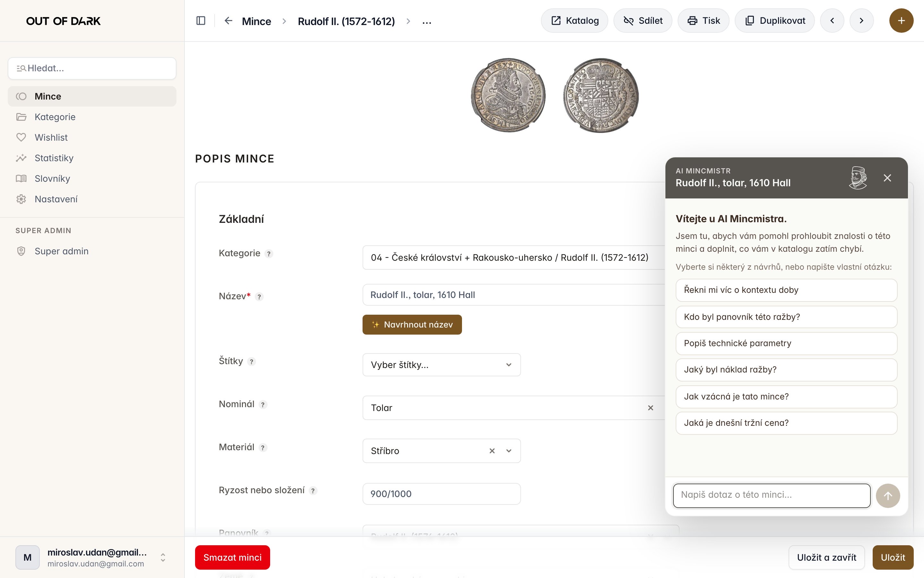924x578 pixels.
Task: Clear the Nominál Tolar value
Action: 651,408
